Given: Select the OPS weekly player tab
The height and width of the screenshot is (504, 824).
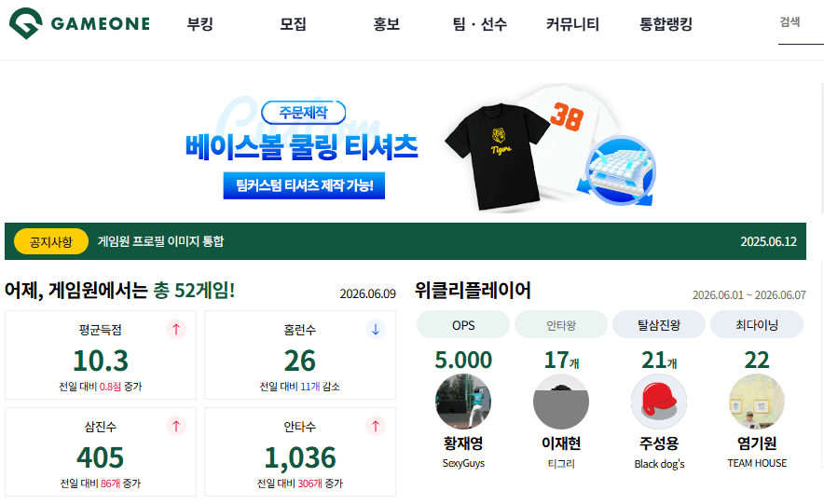Looking at the screenshot, I should click(463, 325).
